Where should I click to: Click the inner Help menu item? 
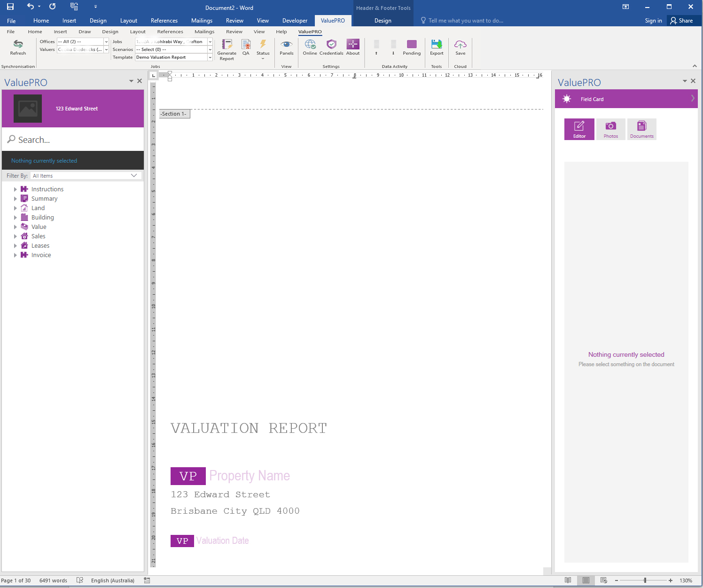[281, 31]
